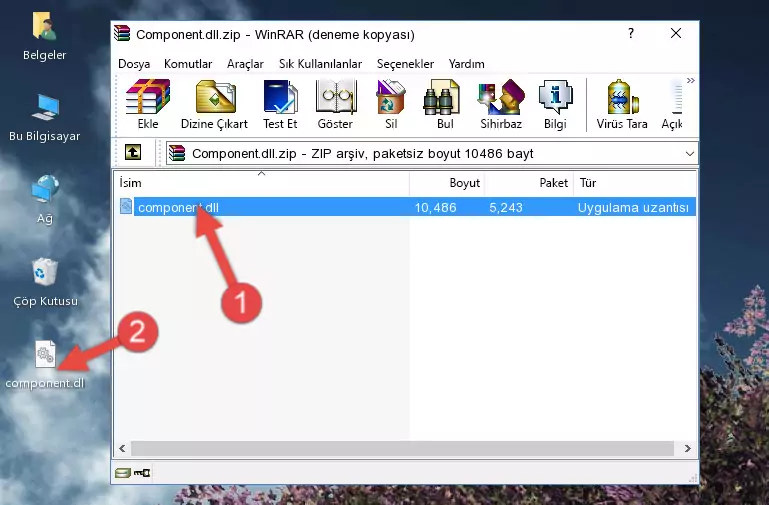
Task: Click the WinRAR title bar icon
Action: [122, 33]
